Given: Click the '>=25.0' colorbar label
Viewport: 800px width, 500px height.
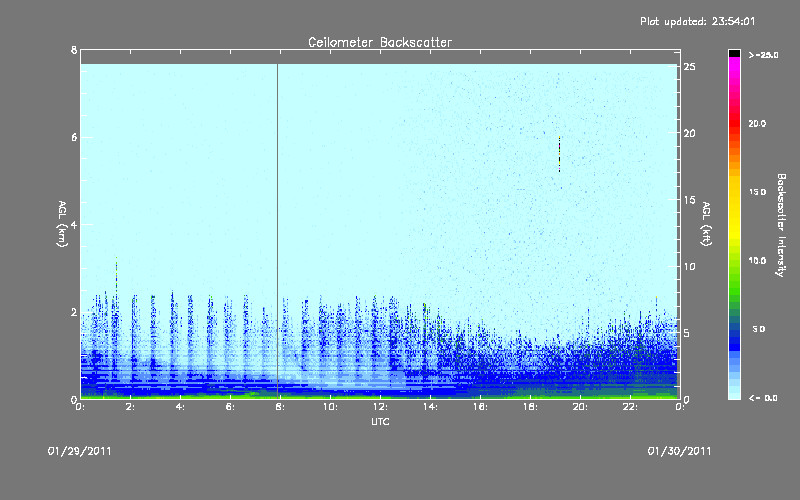Looking at the screenshot, I should click(x=763, y=55).
